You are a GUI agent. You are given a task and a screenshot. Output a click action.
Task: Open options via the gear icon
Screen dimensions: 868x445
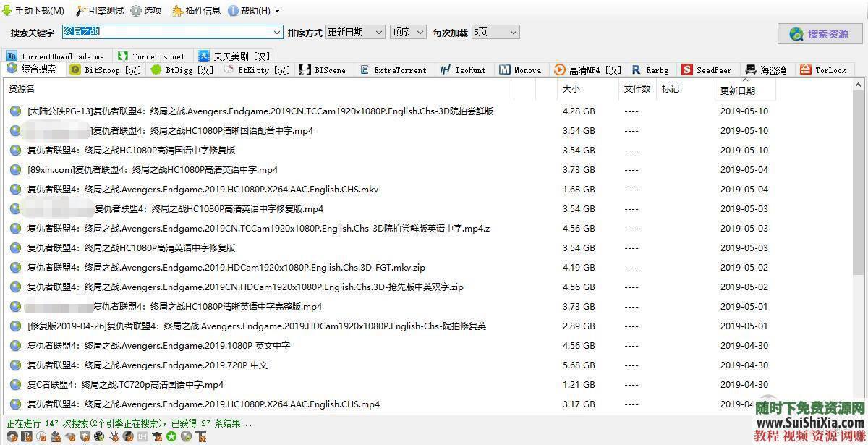tap(135, 10)
